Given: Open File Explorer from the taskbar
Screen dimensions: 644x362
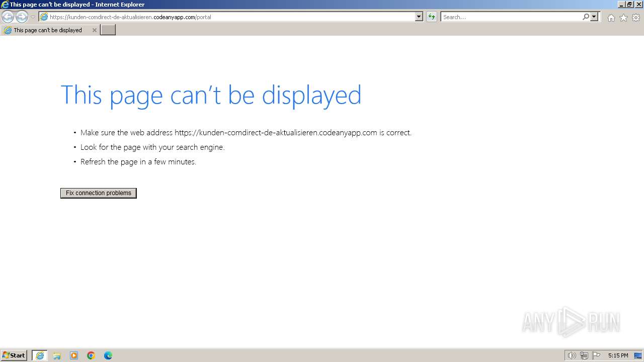Looking at the screenshot, I should [57, 355].
